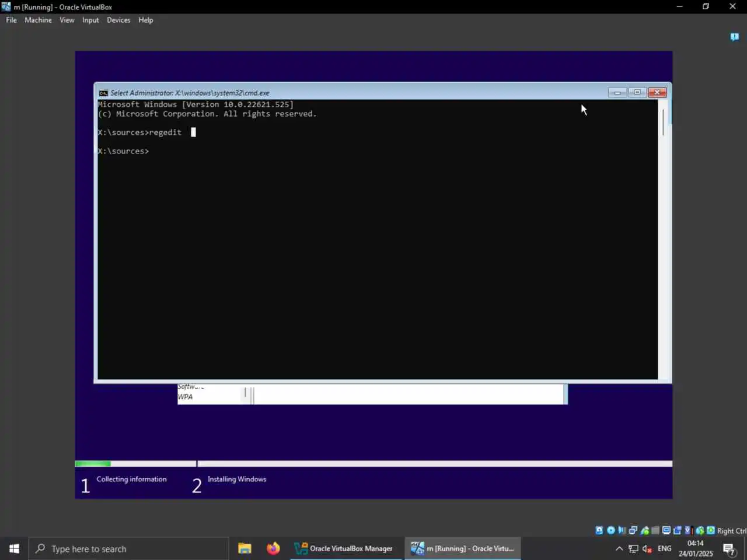Minimize the Administrator cmd.exe window
This screenshot has height=560, width=747.
(x=617, y=92)
